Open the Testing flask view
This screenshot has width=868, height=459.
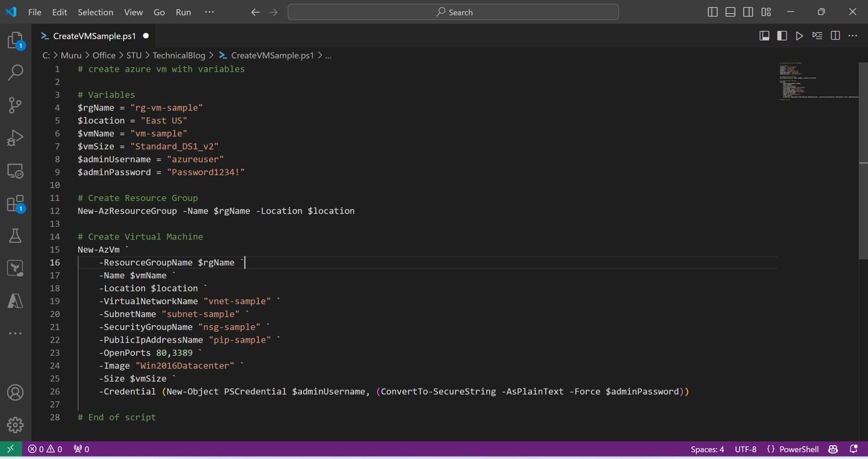tap(15, 236)
